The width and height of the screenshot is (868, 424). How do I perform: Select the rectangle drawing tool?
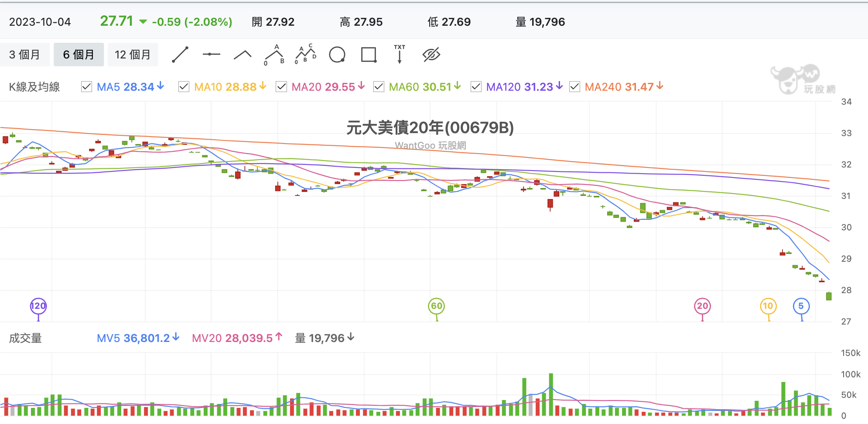click(x=369, y=55)
